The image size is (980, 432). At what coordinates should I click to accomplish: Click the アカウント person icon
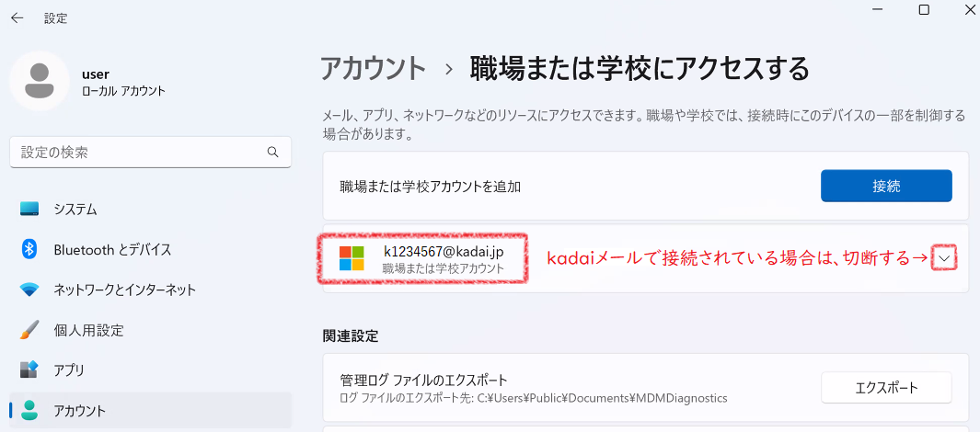coord(29,410)
